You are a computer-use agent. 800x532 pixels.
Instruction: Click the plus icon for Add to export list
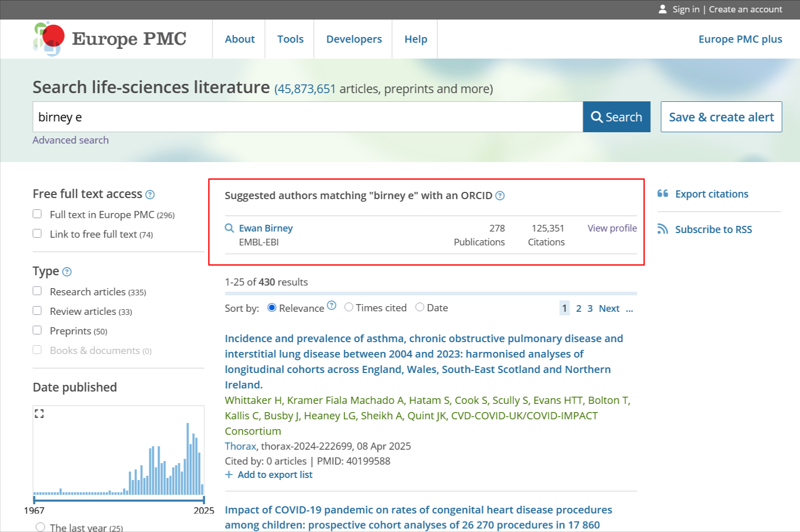(x=229, y=474)
